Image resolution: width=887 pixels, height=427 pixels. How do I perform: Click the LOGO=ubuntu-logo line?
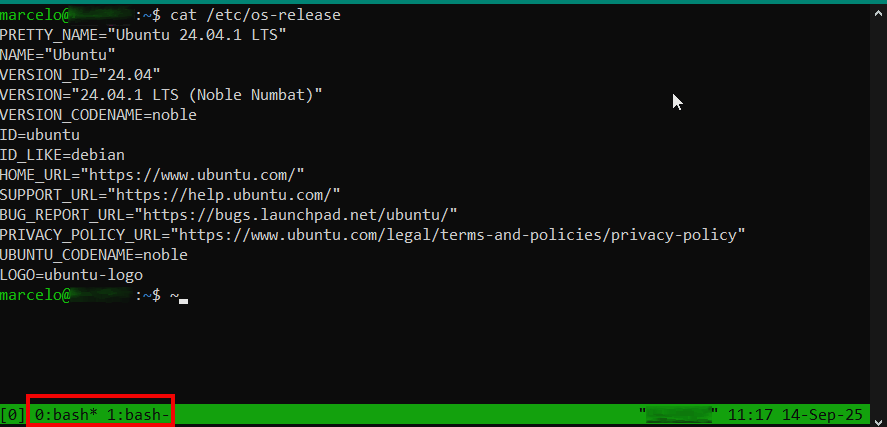click(71, 274)
